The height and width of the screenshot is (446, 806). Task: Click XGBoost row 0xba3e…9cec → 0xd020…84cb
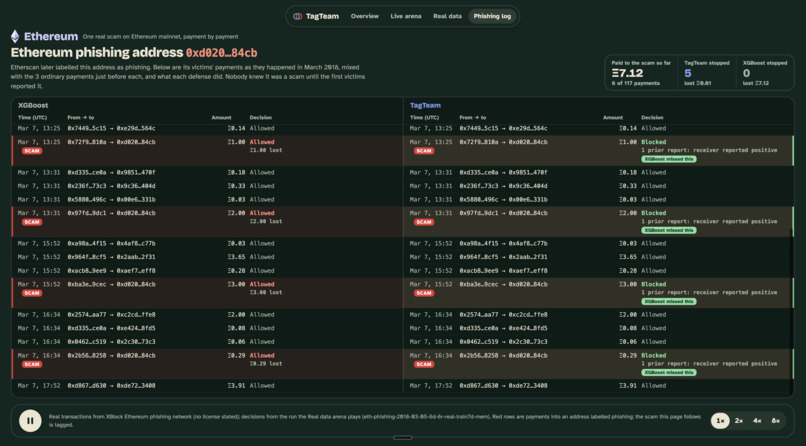coord(207,293)
